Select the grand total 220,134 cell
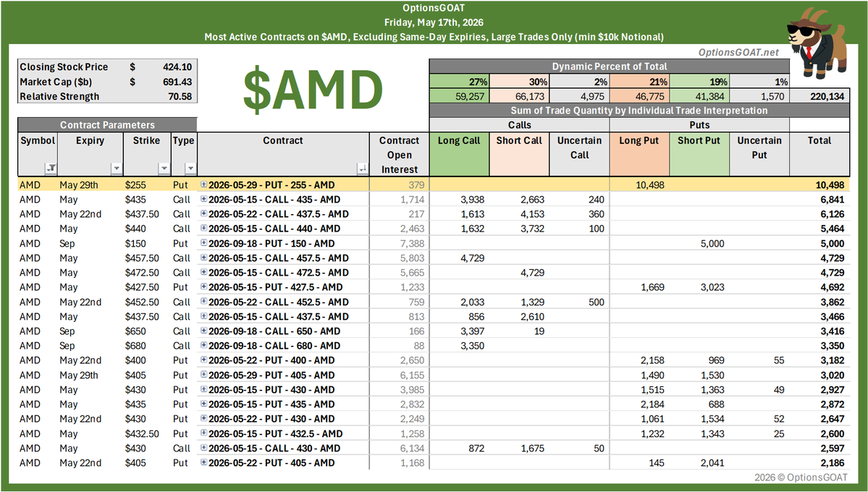Image resolution: width=868 pixels, height=492 pixels. 819,96
